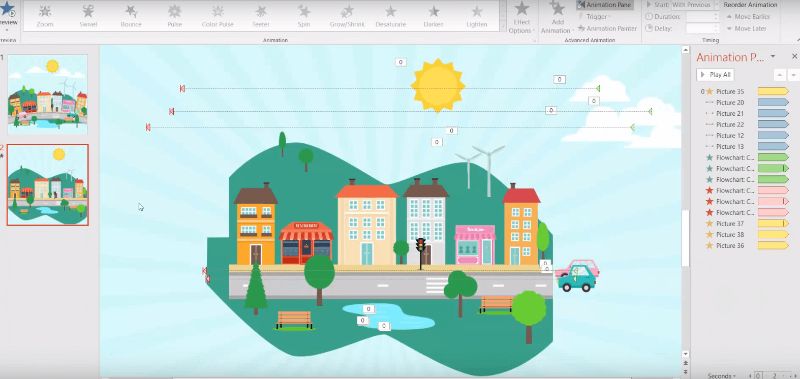
Task: Select Picture 20 in the animation list
Action: coord(730,103)
